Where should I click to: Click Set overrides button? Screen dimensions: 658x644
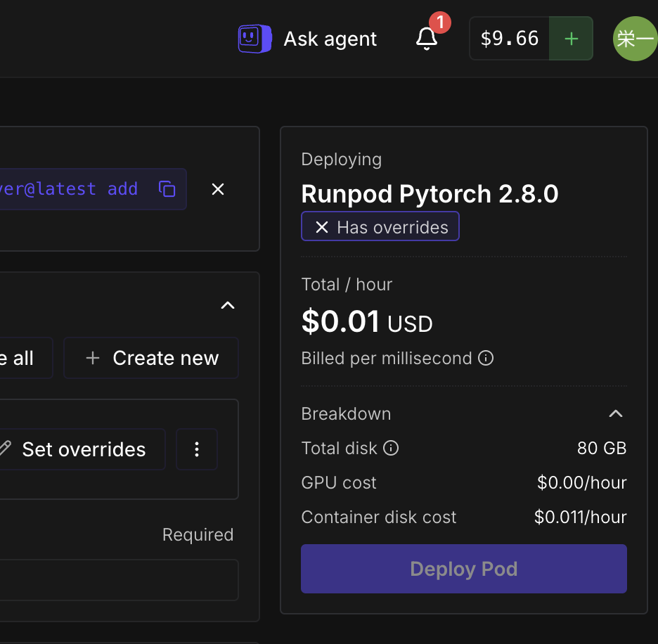(79, 449)
